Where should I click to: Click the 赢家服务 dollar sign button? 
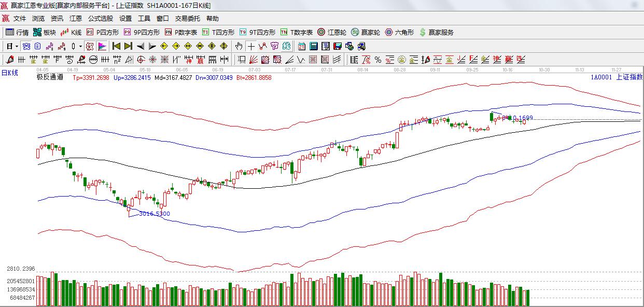point(436,32)
